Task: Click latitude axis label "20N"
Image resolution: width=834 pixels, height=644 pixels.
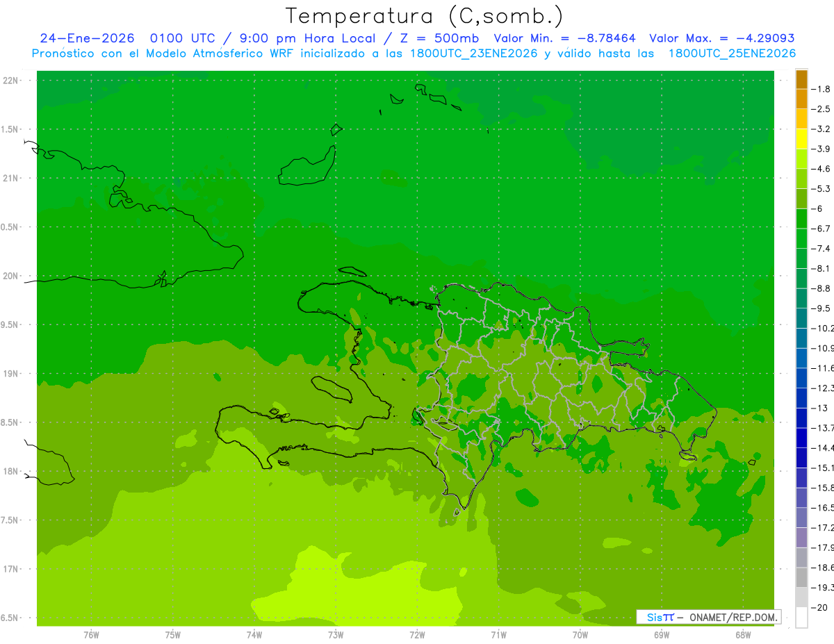Action: pos(11,276)
